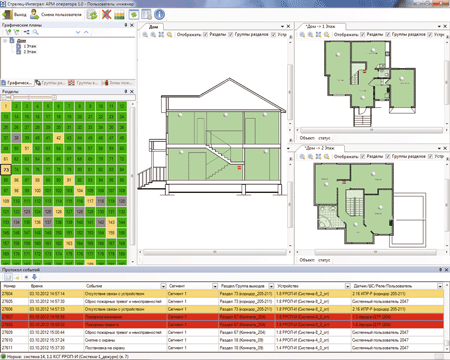The height and width of the screenshot is (360, 450).
Task: Click the red X toolbar icon
Action: (x=106, y=14)
